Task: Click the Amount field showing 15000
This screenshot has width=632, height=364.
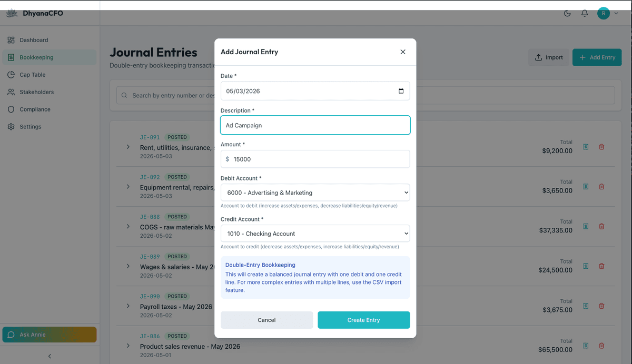Action: [315, 159]
